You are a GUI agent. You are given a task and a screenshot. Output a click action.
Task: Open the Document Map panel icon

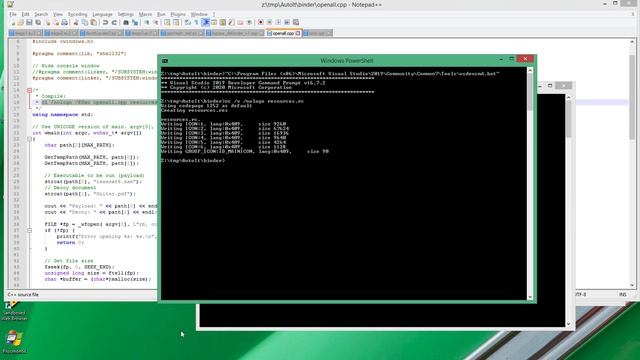pyautogui.click(x=223, y=22)
